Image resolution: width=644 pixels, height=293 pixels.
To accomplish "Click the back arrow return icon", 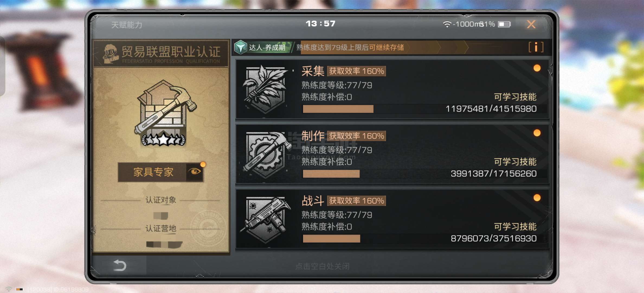I will 120,265.
